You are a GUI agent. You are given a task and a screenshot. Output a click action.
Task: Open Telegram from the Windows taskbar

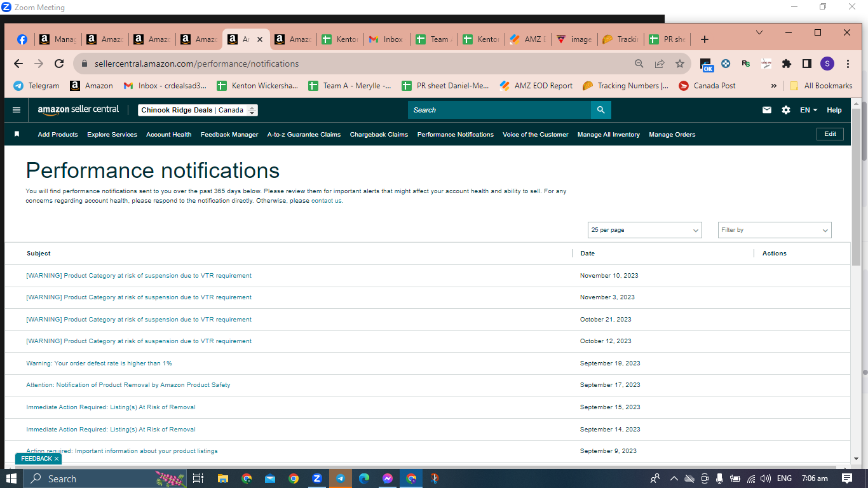341,478
